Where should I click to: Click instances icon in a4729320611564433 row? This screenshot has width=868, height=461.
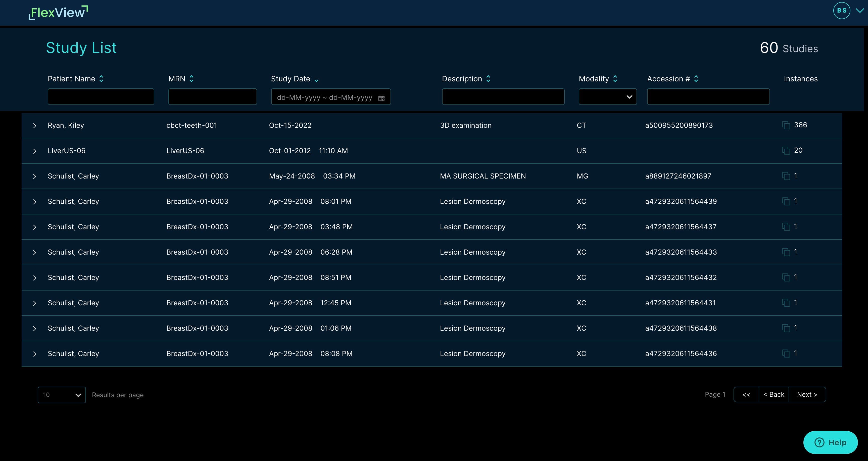(x=786, y=252)
